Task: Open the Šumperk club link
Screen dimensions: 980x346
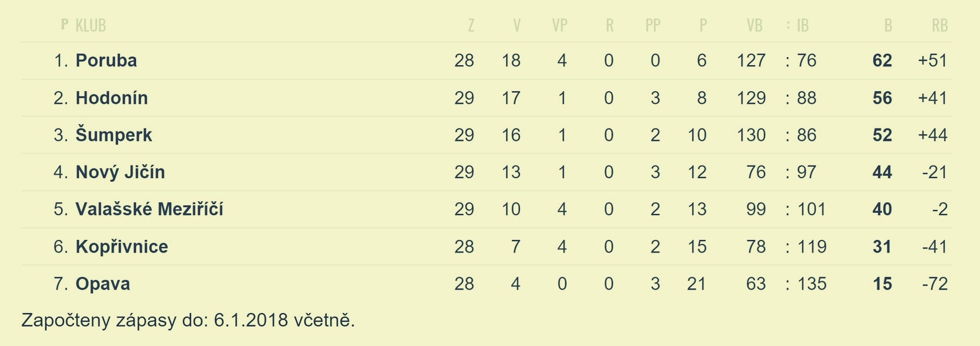Action: click(114, 135)
